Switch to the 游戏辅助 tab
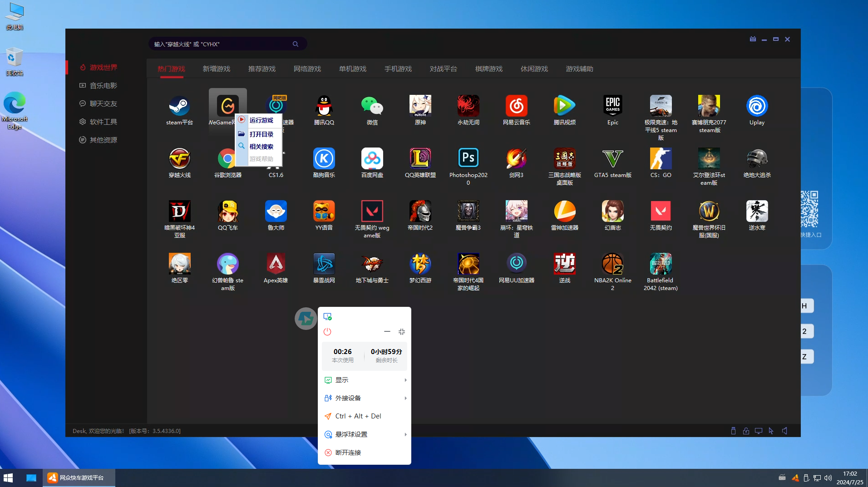The height and width of the screenshot is (487, 868). click(580, 69)
